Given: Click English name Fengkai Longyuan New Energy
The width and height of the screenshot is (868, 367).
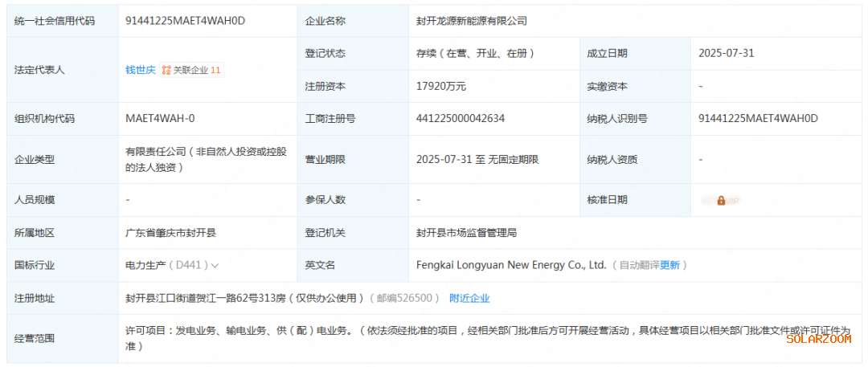Looking at the screenshot, I should 510,265.
